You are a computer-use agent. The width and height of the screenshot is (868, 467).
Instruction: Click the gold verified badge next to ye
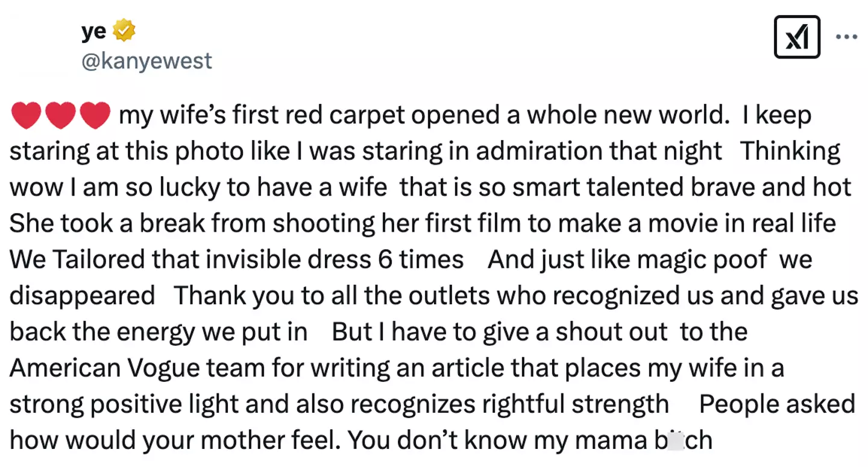(123, 29)
